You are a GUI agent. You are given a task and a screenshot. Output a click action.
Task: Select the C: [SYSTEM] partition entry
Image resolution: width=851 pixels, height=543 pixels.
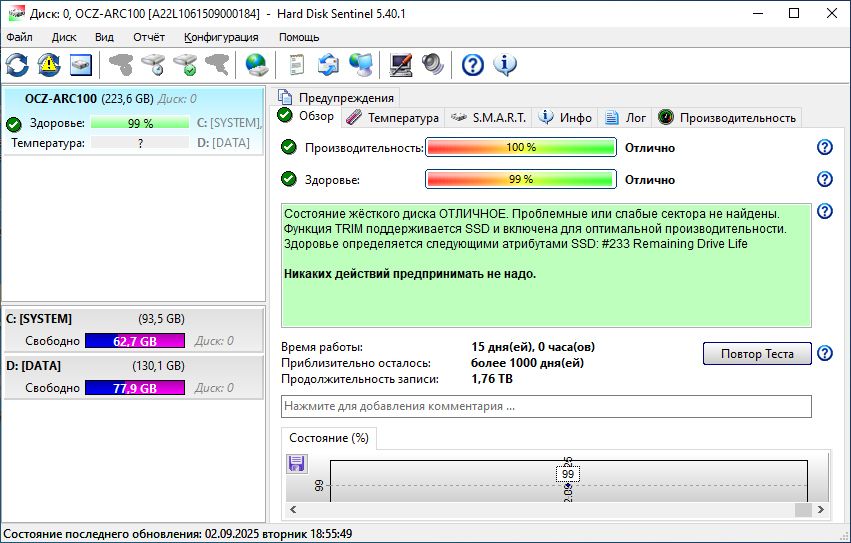point(134,330)
